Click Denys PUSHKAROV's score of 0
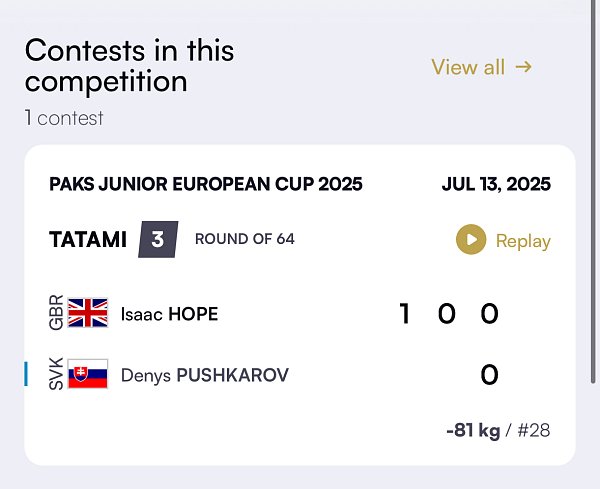The width and height of the screenshot is (600, 489). (489, 375)
